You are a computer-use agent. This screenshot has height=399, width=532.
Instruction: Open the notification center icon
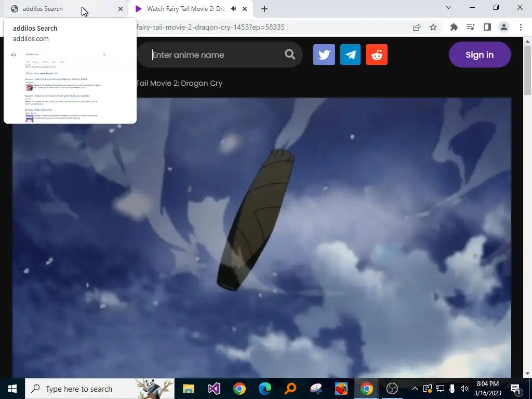(515, 389)
